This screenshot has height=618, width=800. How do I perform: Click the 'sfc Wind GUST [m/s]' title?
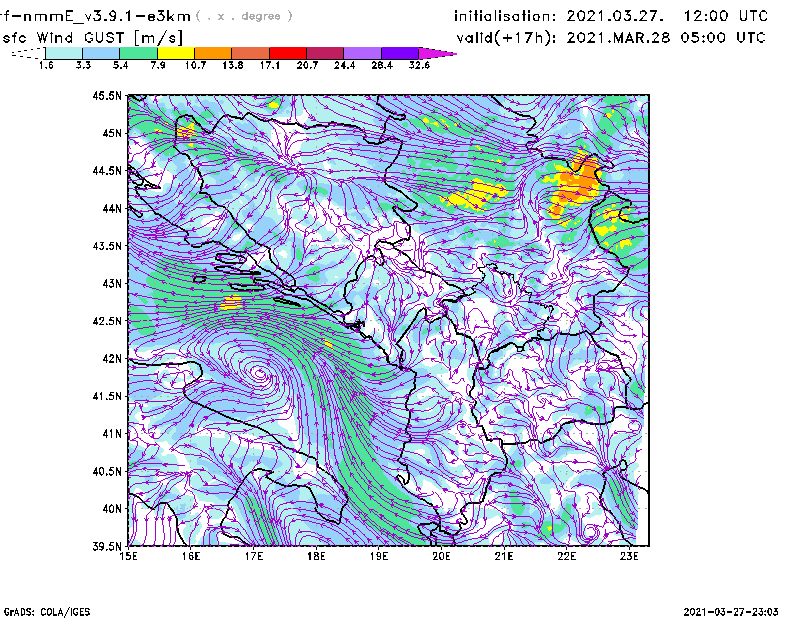tap(92, 38)
